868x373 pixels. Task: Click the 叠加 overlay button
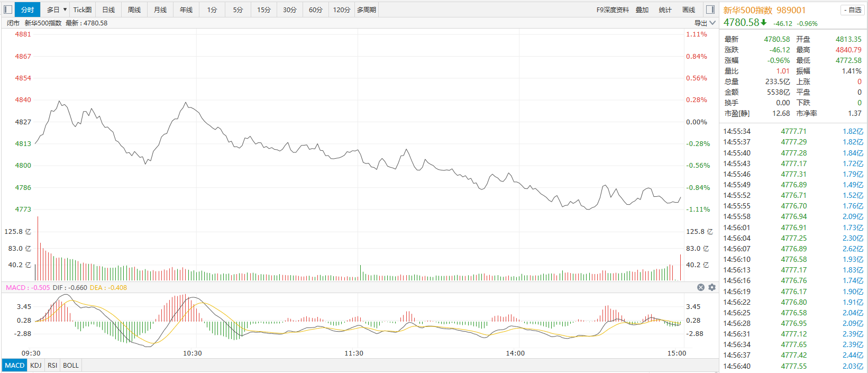pyautogui.click(x=642, y=10)
